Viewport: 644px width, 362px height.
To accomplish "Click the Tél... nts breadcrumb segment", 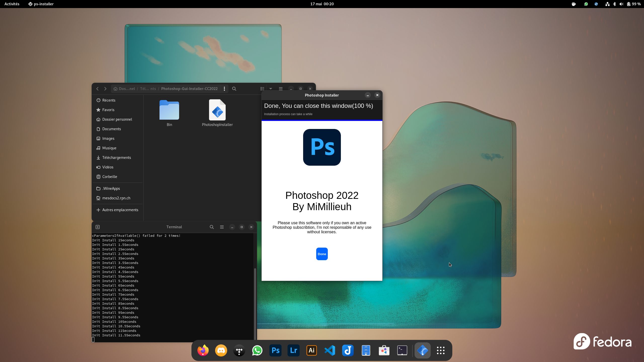I will pos(148,89).
